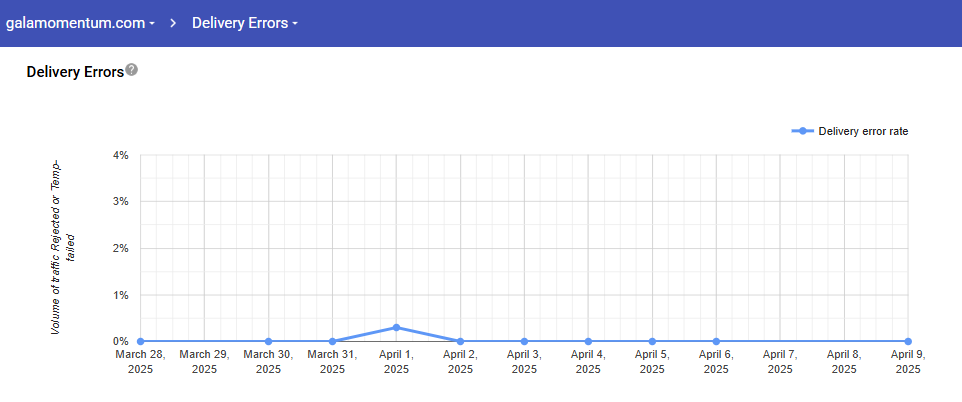
Task: Click the April 5 data point
Action: pyautogui.click(x=652, y=341)
